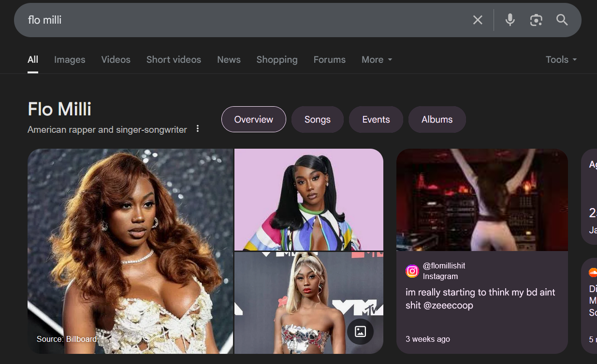Image resolution: width=597 pixels, height=364 pixels.
Task: Start voice search with the microphone icon
Action: (x=510, y=20)
